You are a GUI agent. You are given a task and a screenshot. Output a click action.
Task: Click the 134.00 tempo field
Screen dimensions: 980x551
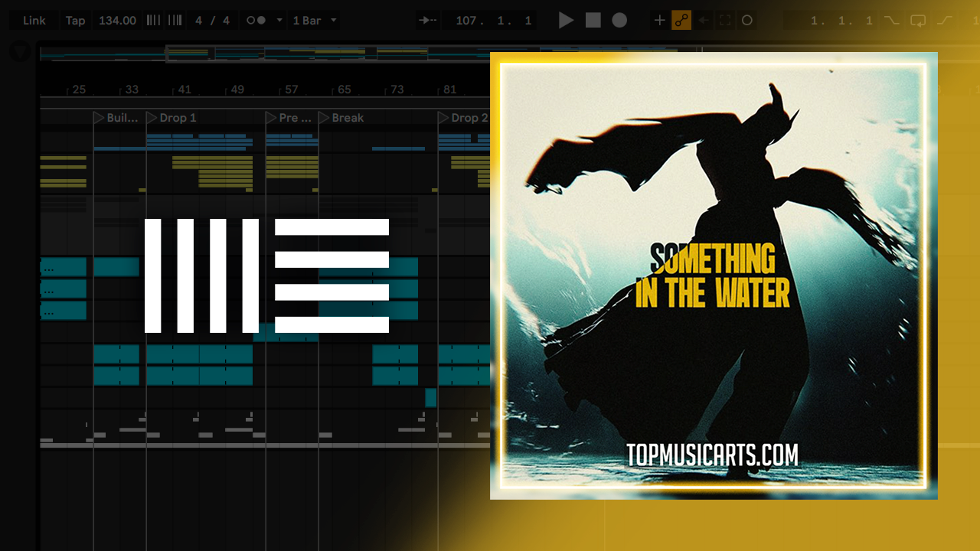coord(117,21)
